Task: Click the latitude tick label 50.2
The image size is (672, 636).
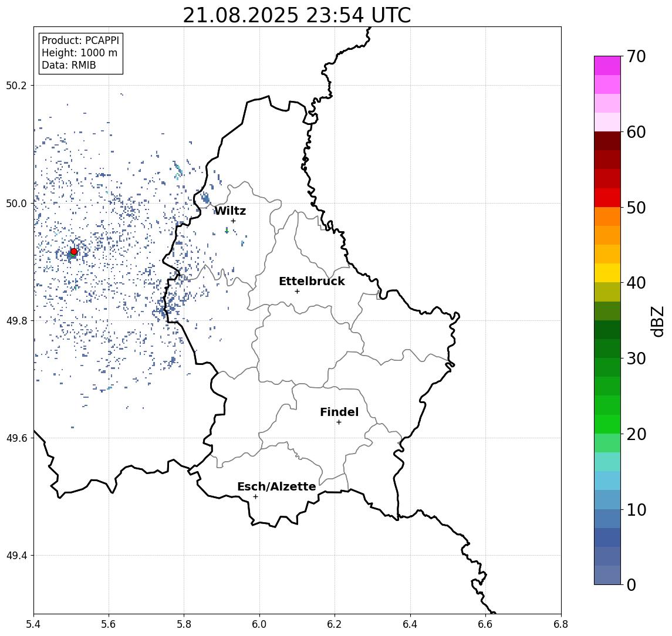Action: [x=16, y=85]
